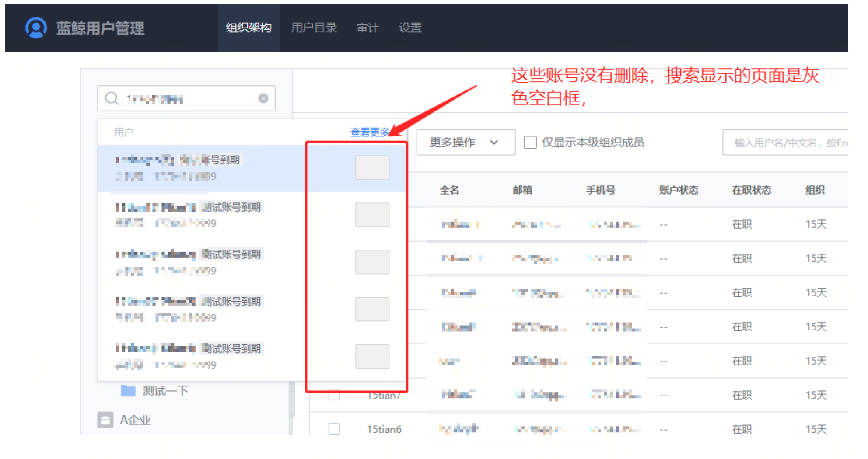Click the folder icon beside 测试一下
The width and height of the screenshot is (868, 459).
[128, 390]
